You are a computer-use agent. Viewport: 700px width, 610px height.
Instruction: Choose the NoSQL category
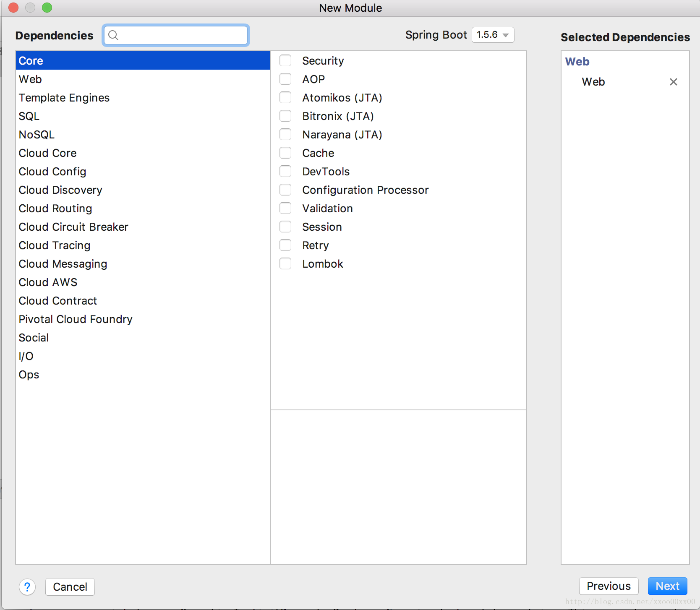(143, 134)
